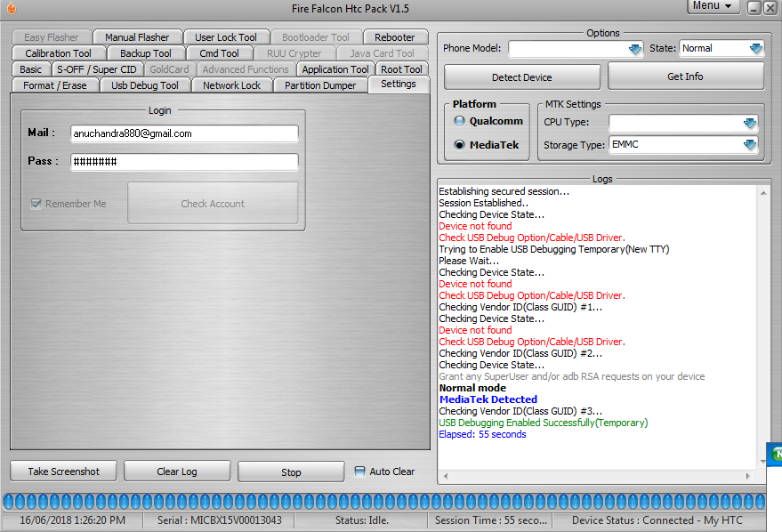Open the Storage Type dropdown showing EMMC
Image resolution: width=782 pixels, height=532 pixels.
tap(750, 145)
